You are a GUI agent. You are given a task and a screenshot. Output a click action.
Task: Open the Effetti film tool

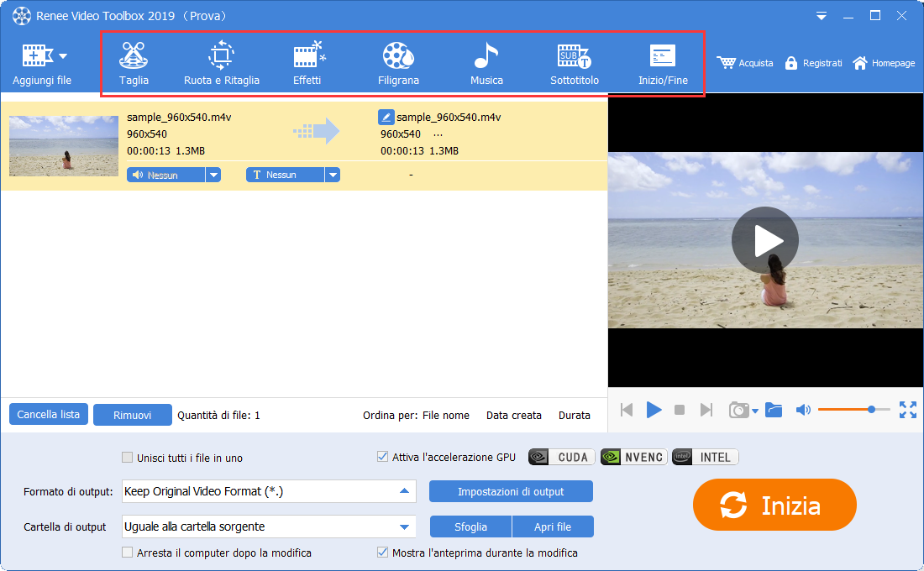(x=307, y=64)
